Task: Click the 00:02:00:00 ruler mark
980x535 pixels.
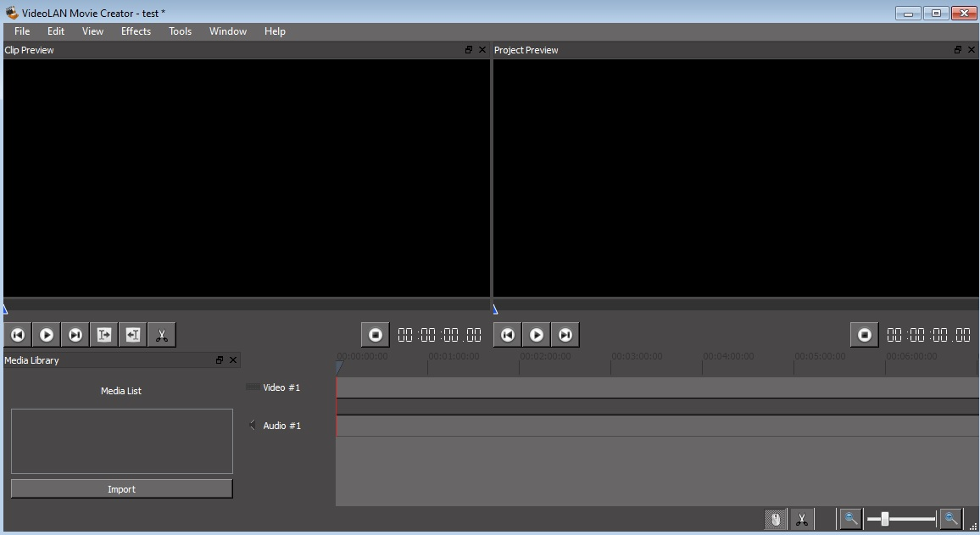Action: [545, 356]
